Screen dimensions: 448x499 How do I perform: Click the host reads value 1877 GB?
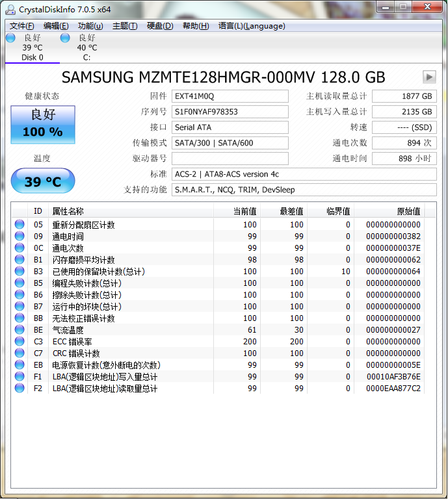404,96
